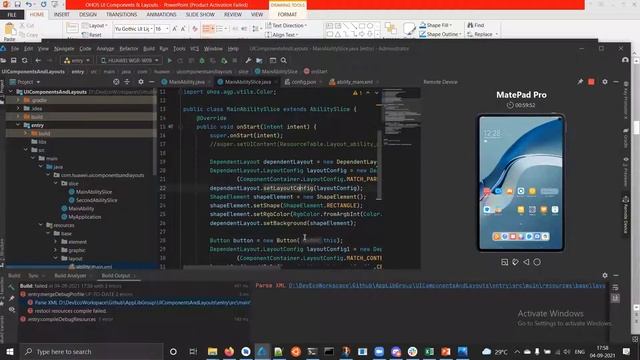
Task: Open the Parse XML file path link in build output
Action: click(x=447, y=285)
